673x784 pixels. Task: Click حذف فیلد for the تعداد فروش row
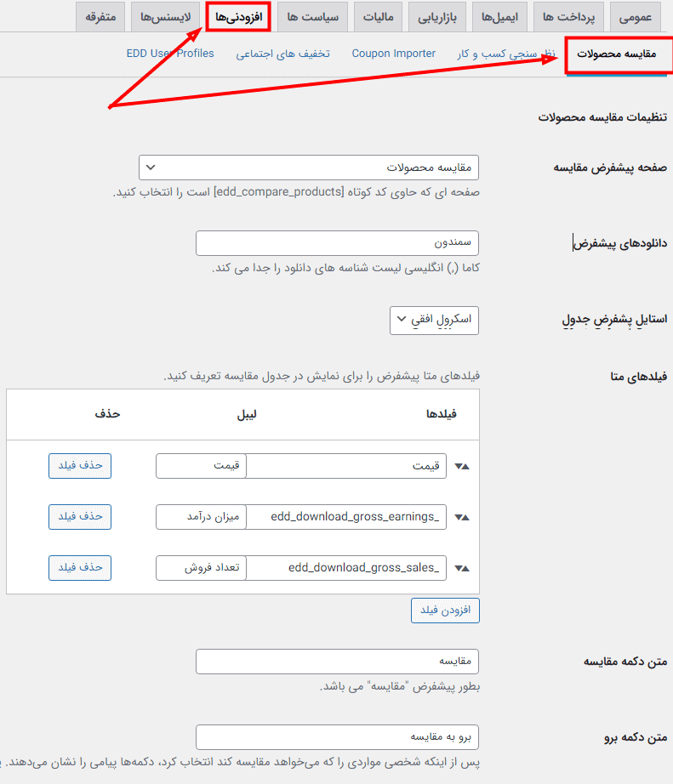80,568
